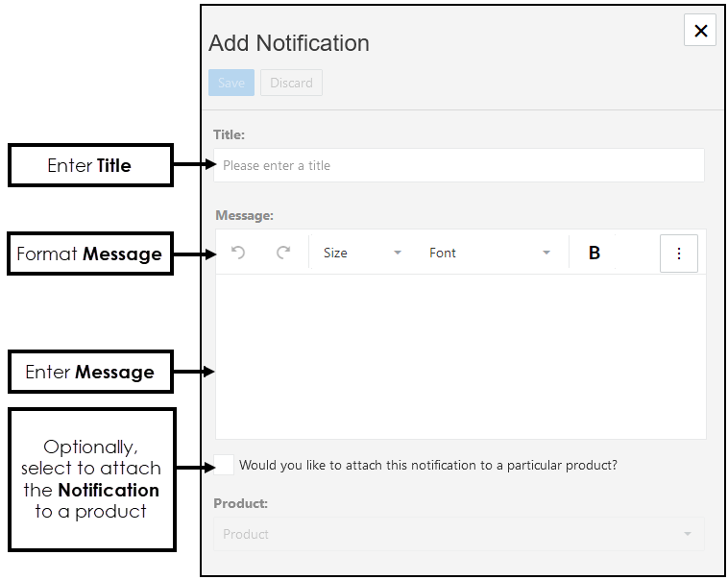Select the 'Format Message' callout box
This screenshot has height=580, width=728.
click(x=90, y=254)
